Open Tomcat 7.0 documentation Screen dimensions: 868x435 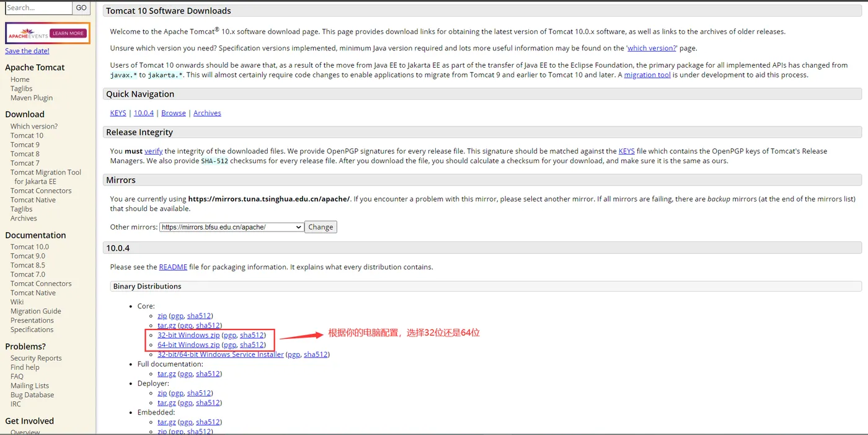(x=28, y=274)
